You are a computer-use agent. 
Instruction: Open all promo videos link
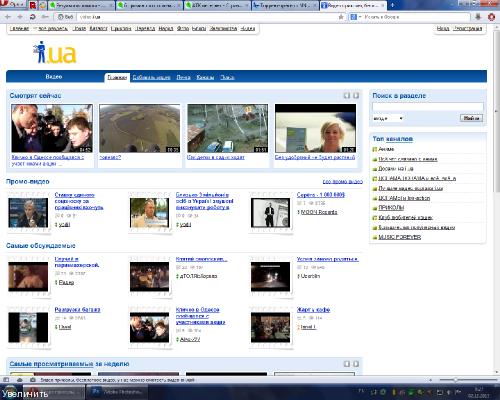pyautogui.click(x=342, y=182)
